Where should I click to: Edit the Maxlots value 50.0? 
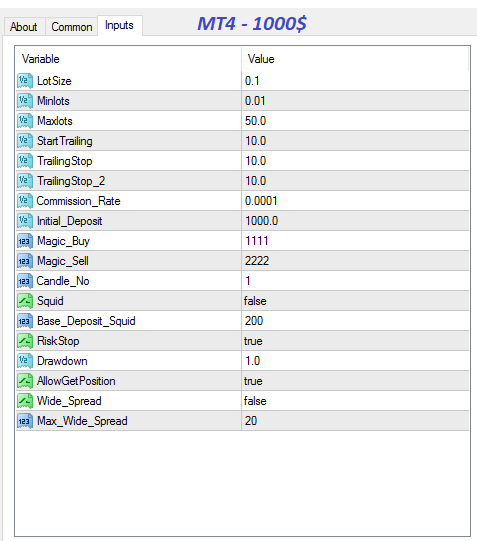click(355, 121)
